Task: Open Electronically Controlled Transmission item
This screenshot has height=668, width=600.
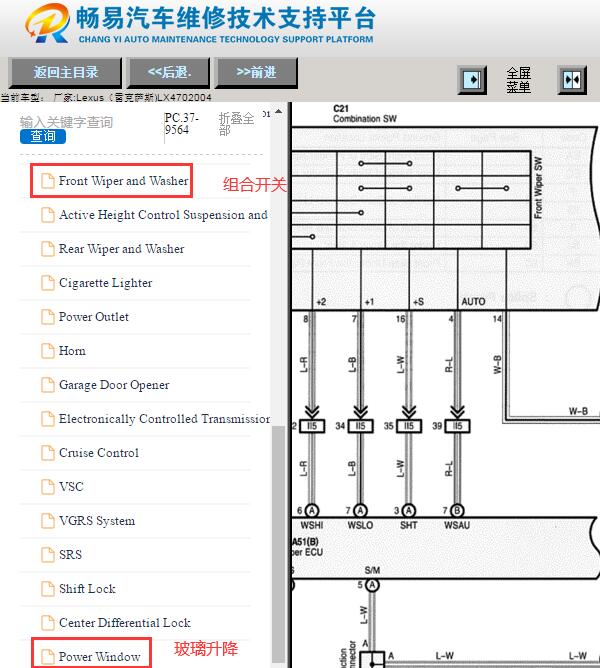Action: coord(164,419)
